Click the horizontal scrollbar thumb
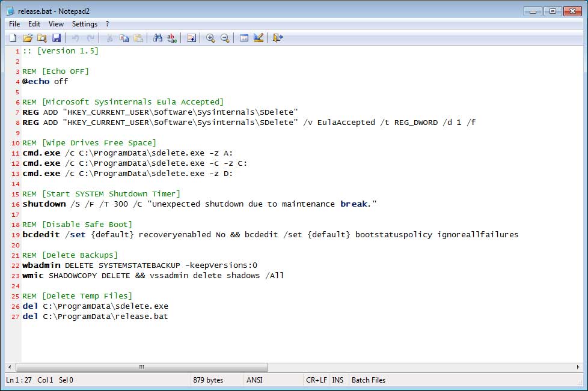Image resolution: width=588 pixels, height=391 pixels. (x=142, y=367)
